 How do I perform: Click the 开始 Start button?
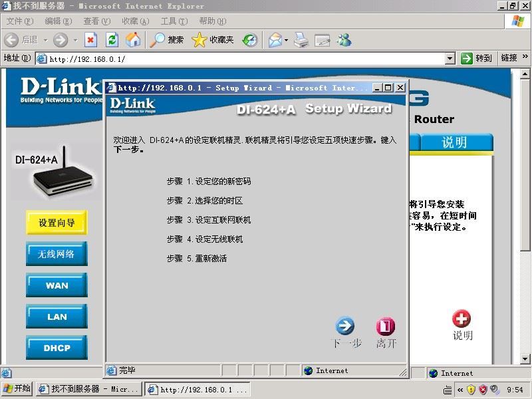17,389
